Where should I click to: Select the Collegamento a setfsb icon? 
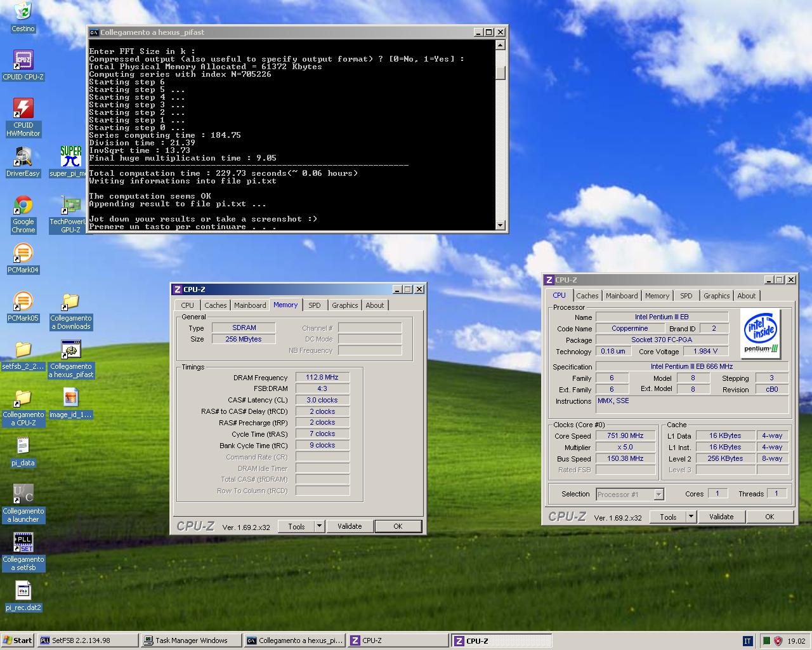click(23, 552)
